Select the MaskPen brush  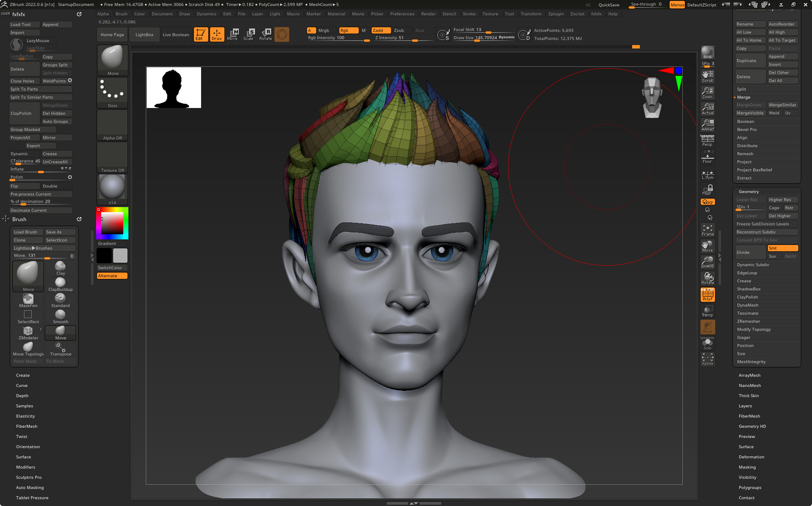28,300
